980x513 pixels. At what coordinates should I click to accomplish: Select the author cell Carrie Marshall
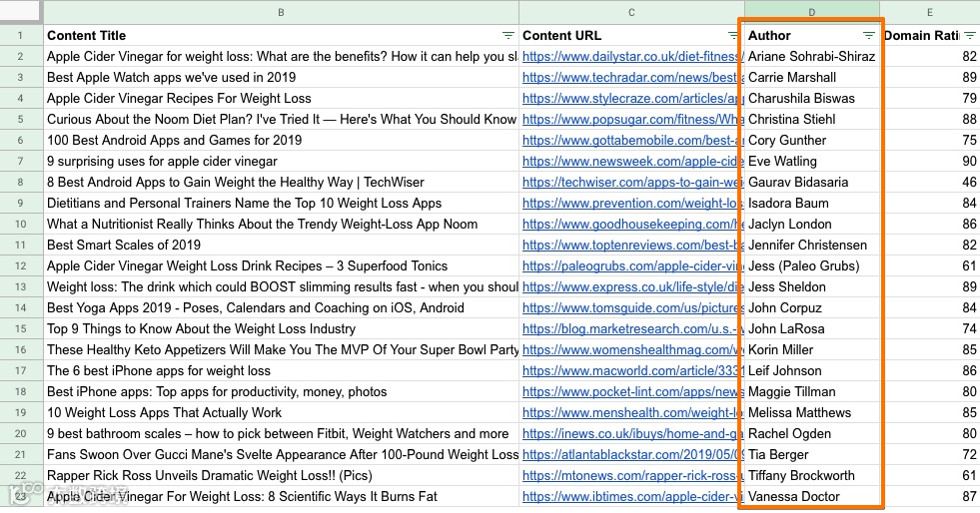point(812,78)
